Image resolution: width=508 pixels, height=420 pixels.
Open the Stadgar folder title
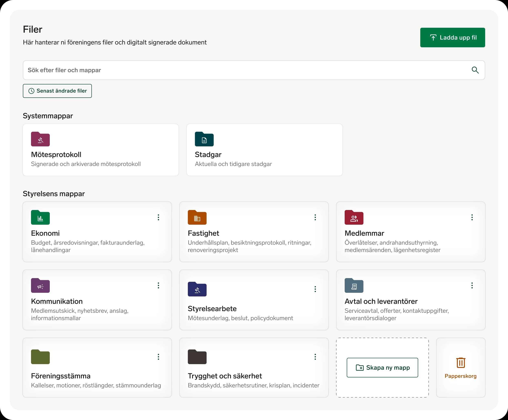[x=208, y=155]
